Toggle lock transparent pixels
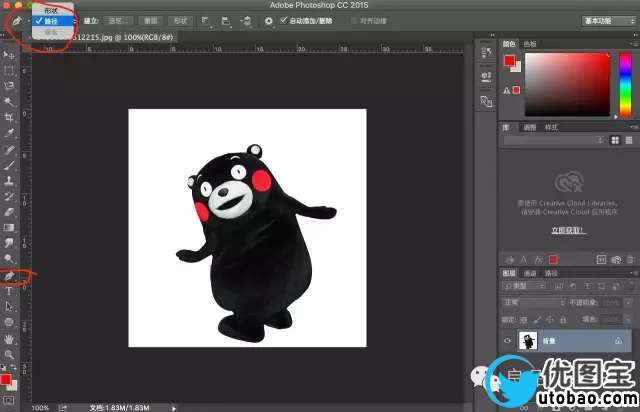640x412 pixels. [x=524, y=320]
